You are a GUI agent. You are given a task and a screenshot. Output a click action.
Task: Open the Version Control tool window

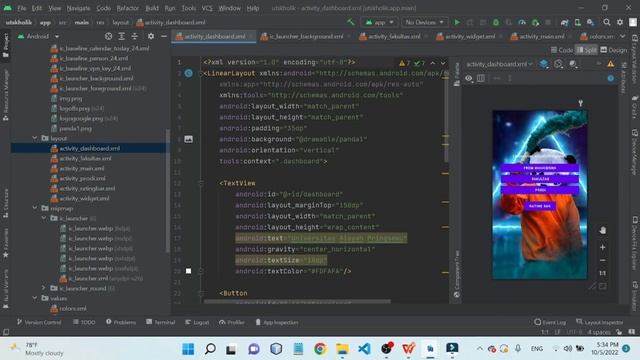(39, 322)
